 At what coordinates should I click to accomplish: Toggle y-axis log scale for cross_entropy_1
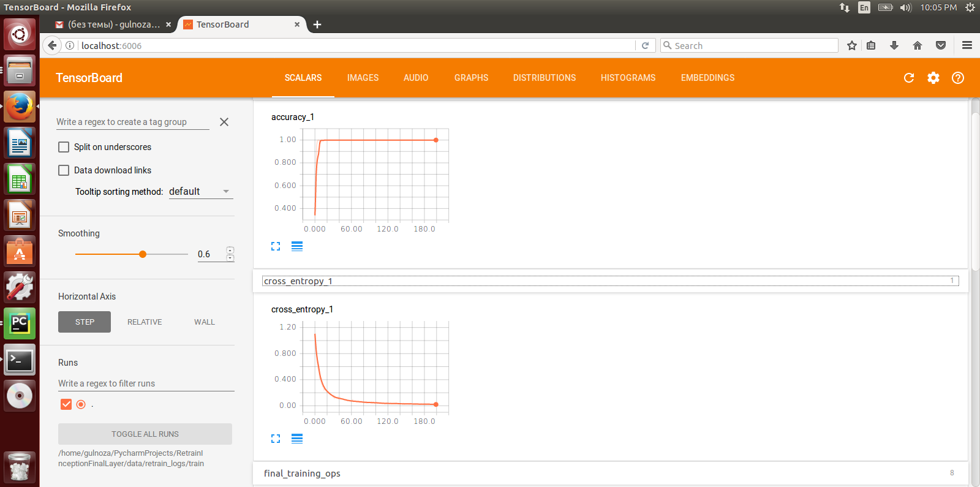click(x=297, y=439)
